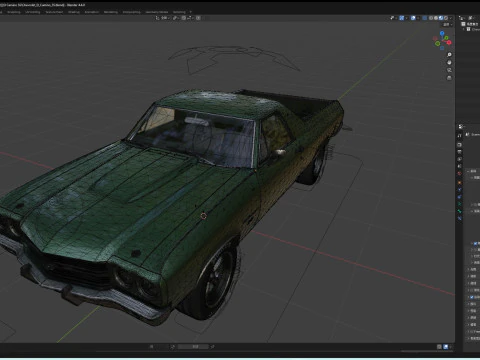Click the zoom magnifier viewport button
Viewport: 480px width, 360px height.
(x=449, y=54)
